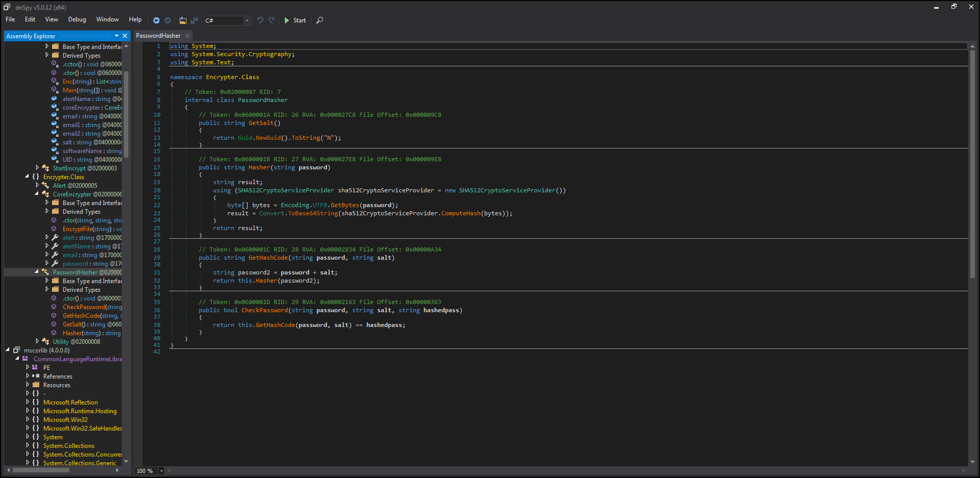This screenshot has width=980, height=478.
Task: Click the open file folder icon
Action: coord(183,20)
